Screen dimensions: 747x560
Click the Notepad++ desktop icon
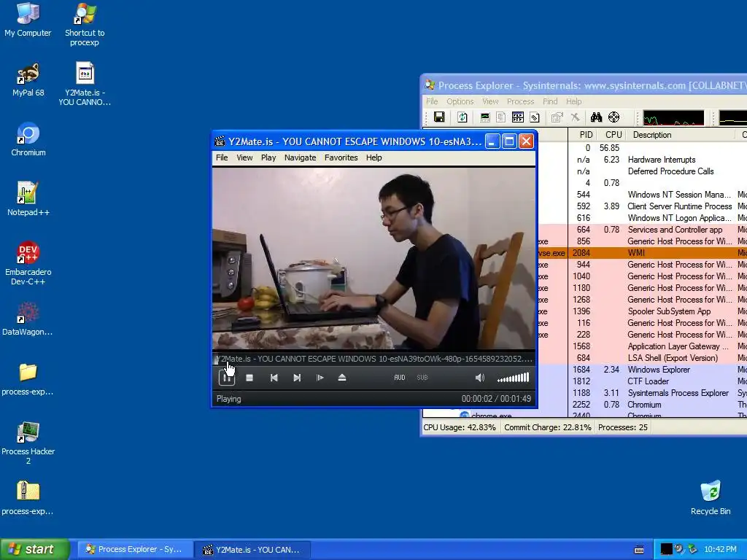28,199
